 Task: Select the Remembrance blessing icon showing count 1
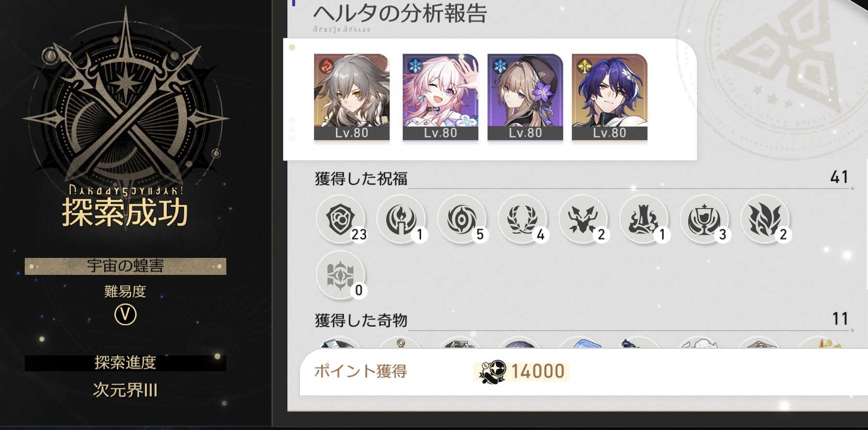[x=401, y=219]
